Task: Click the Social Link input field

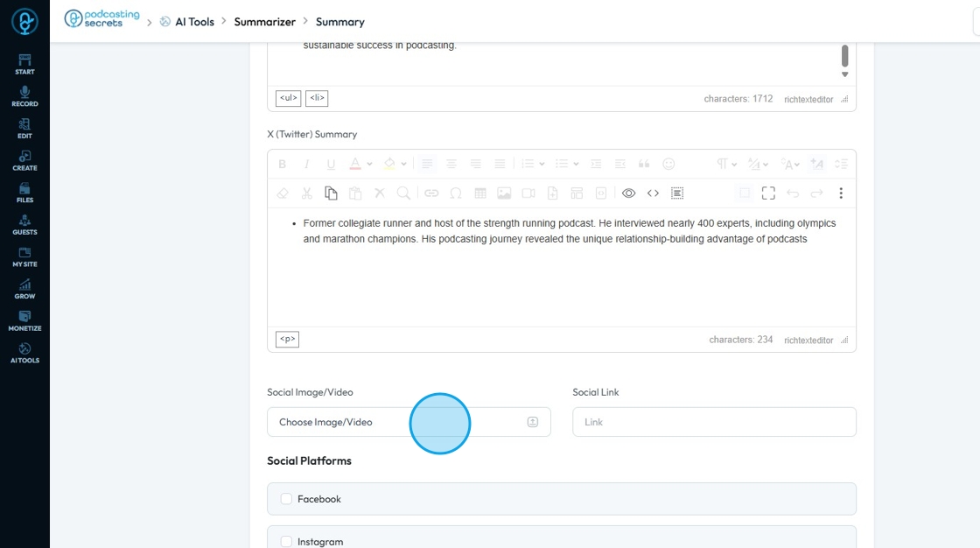Action: pos(714,422)
